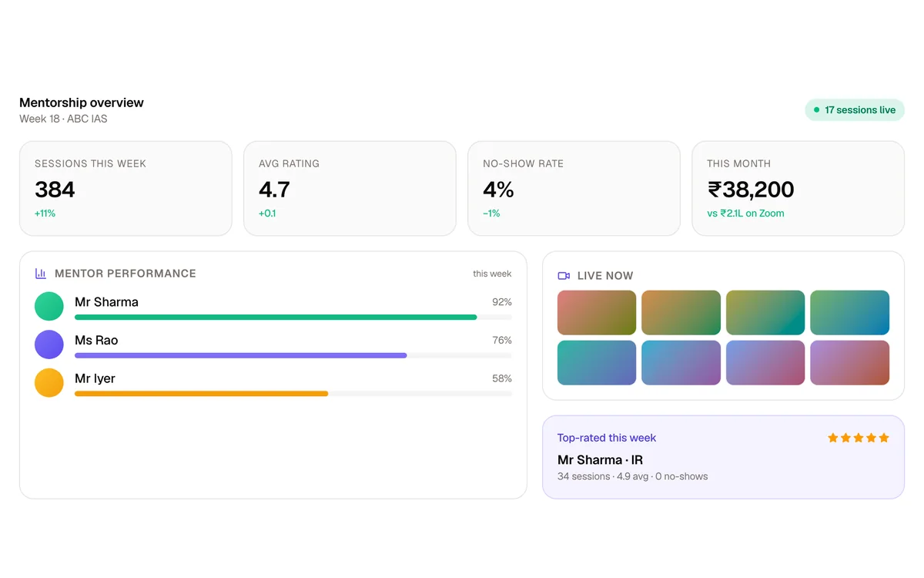Open the cyan-purple live session thumbnail

coord(681,363)
